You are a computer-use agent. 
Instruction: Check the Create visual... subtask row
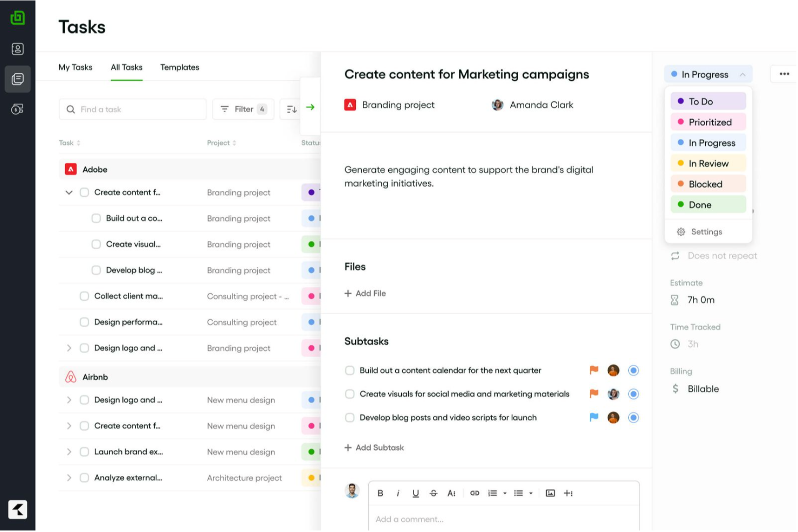[96, 244]
